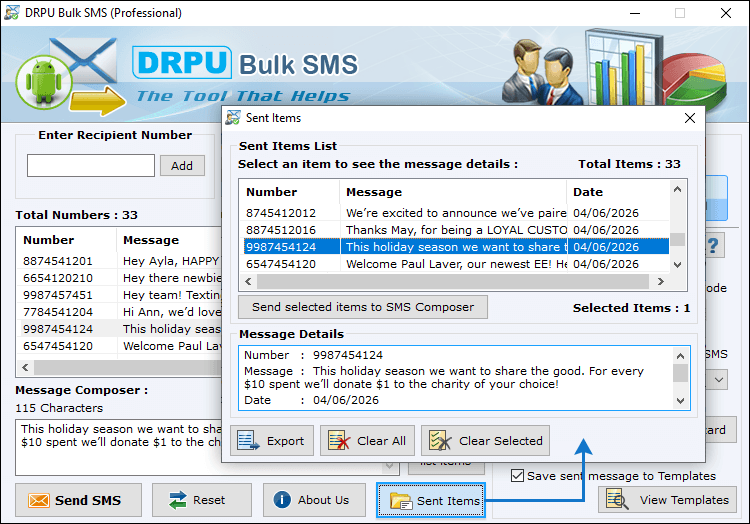Click the Sent Items list vertical scrollbar thumb
Screen dimensions: 750x524
(677, 239)
